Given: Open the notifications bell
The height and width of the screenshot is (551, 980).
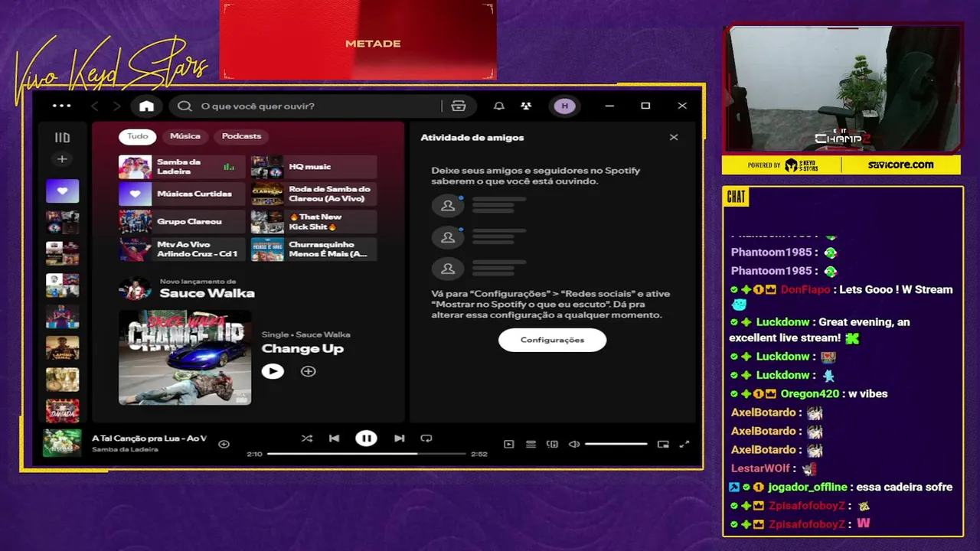Looking at the screenshot, I should [498, 106].
